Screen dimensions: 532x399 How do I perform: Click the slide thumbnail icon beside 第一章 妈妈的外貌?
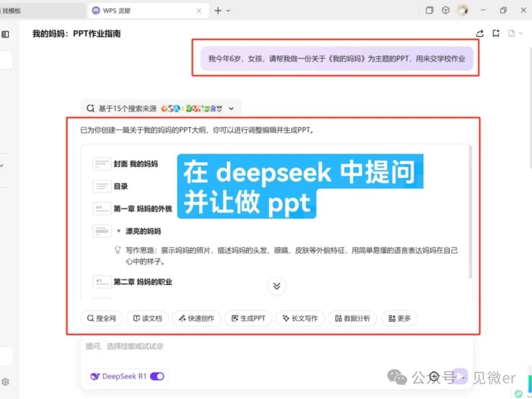click(x=102, y=209)
